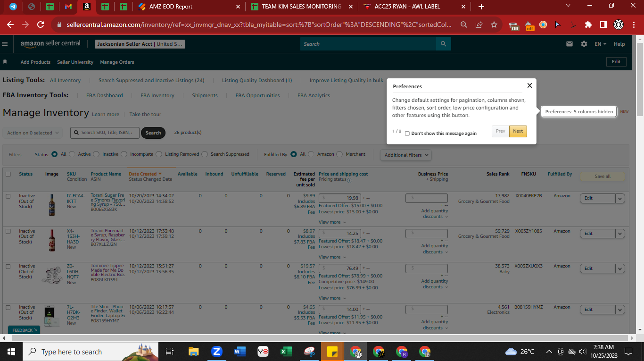
Task: Close the Preferences tooltip with the X
Action: click(x=529, y=85)
